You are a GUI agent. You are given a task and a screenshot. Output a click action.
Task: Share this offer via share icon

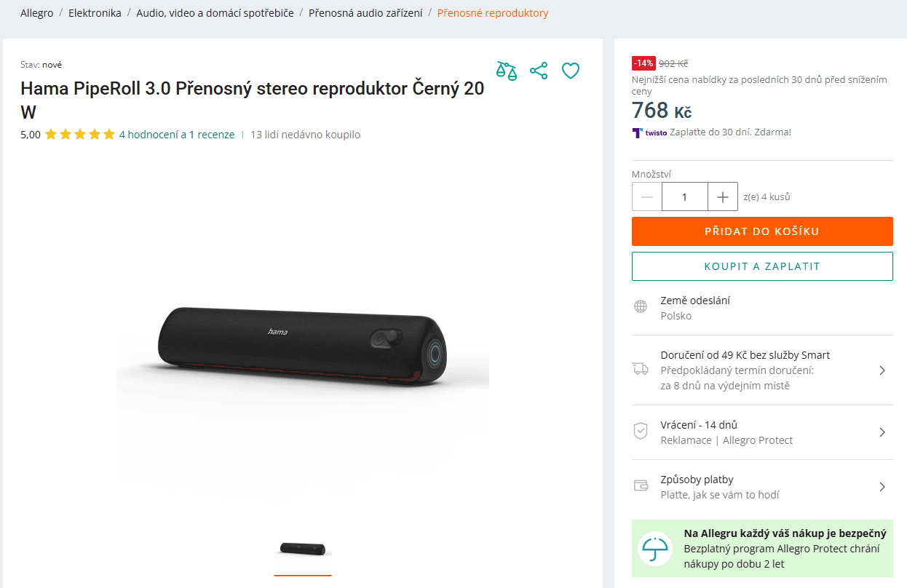(x=539, y=71)
